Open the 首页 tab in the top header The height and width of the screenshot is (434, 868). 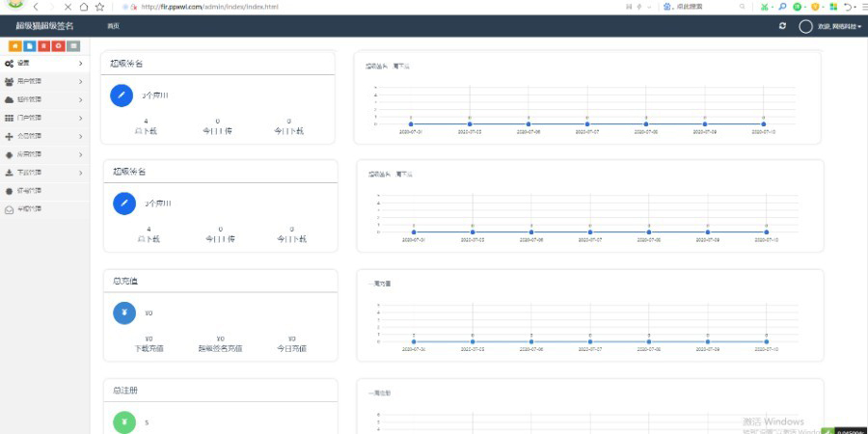[114, 26]
